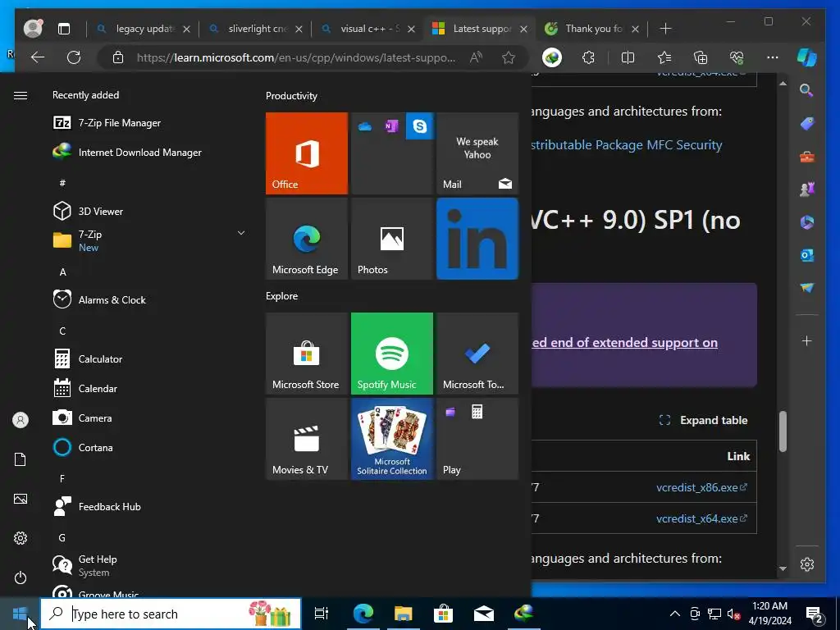Click the Start button on taskbar
Image resolution: width=840 pixels, height=630 pixels.
(x=20, y=614)
